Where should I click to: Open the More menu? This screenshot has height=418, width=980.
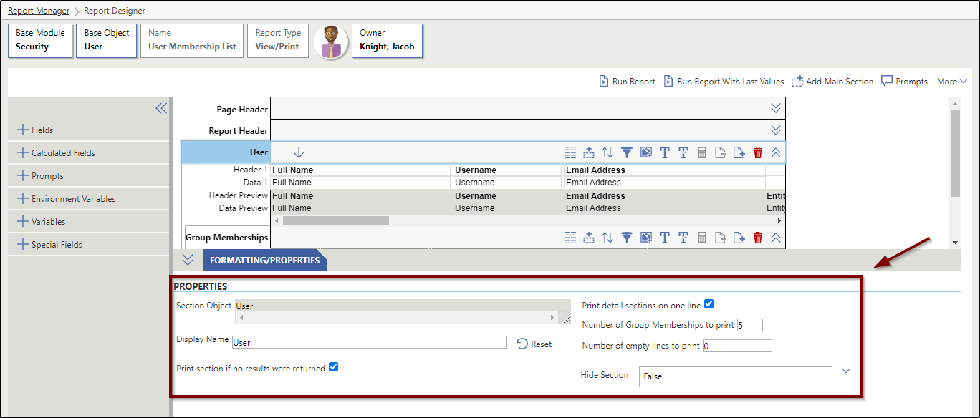coord(952,82)
